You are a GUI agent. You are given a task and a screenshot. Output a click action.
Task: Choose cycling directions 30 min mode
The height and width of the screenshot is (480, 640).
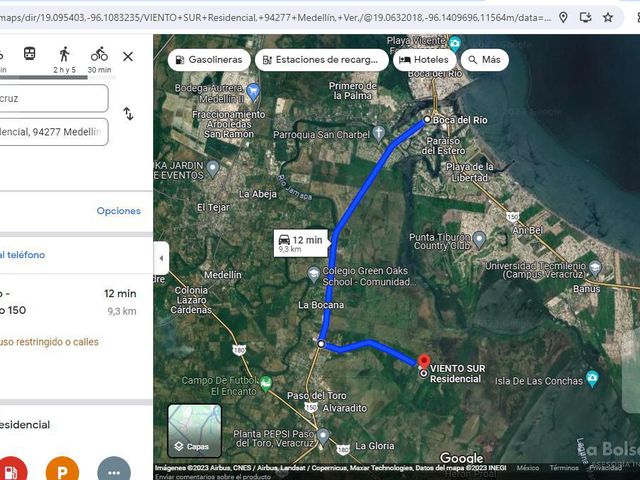(x=99, y=59)
